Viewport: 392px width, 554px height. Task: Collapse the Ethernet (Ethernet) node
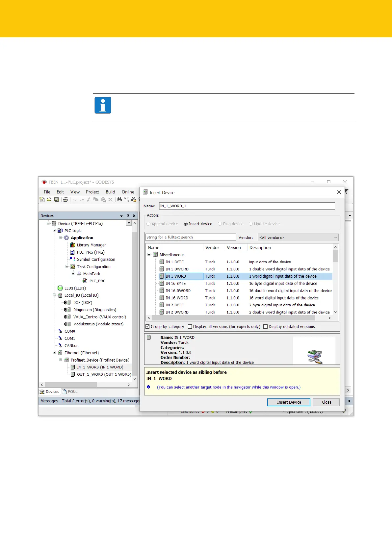(54, 353)
